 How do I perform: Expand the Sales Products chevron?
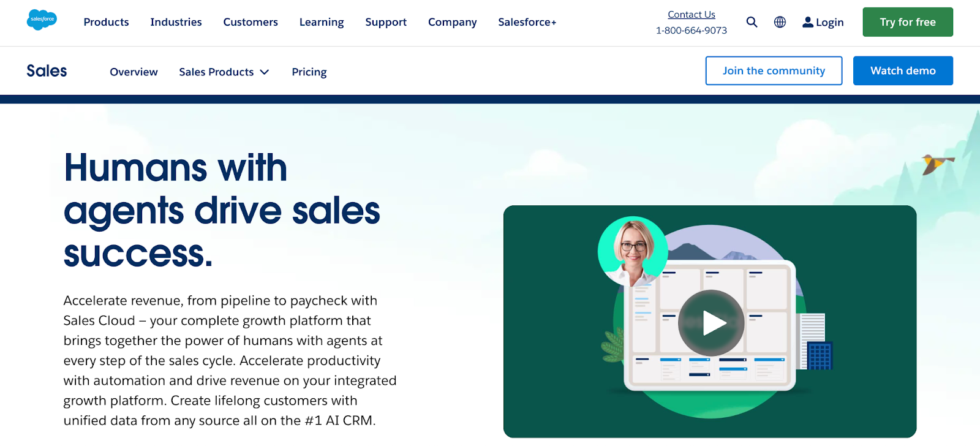pyautogui.click(x=265, y=72)
